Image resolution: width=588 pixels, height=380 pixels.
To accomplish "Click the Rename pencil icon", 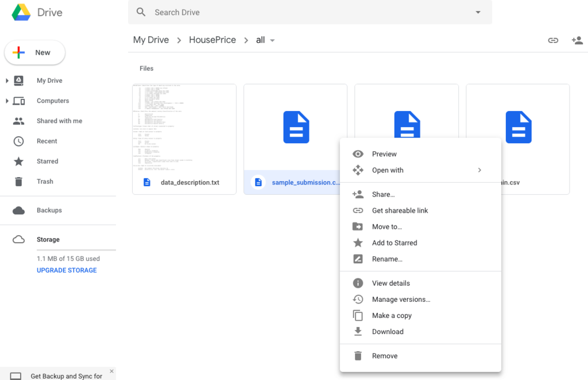I will [x=358, y=259].
